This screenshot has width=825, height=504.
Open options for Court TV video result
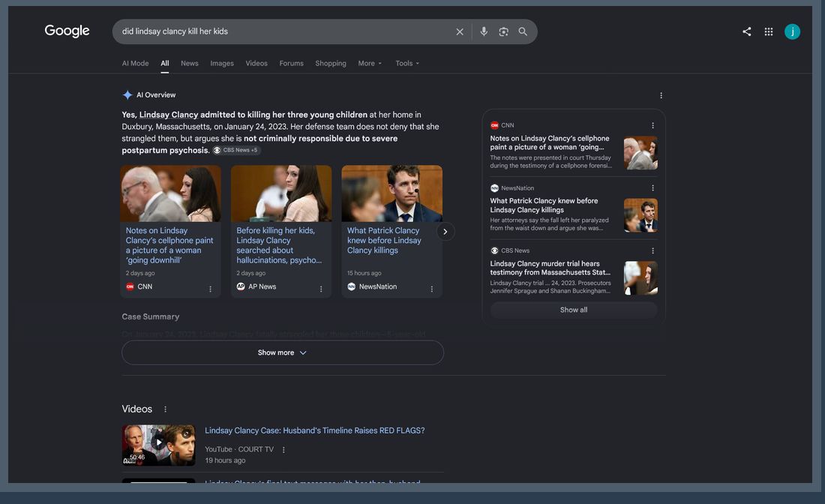[283, 450]
